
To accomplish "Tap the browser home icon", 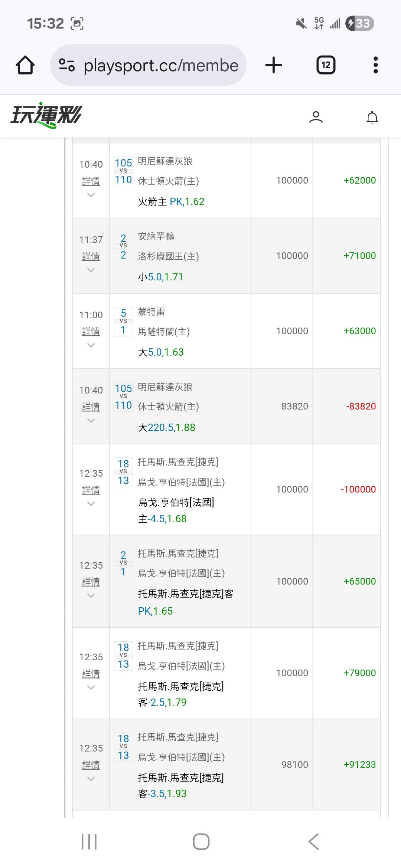I will (25, 65).
